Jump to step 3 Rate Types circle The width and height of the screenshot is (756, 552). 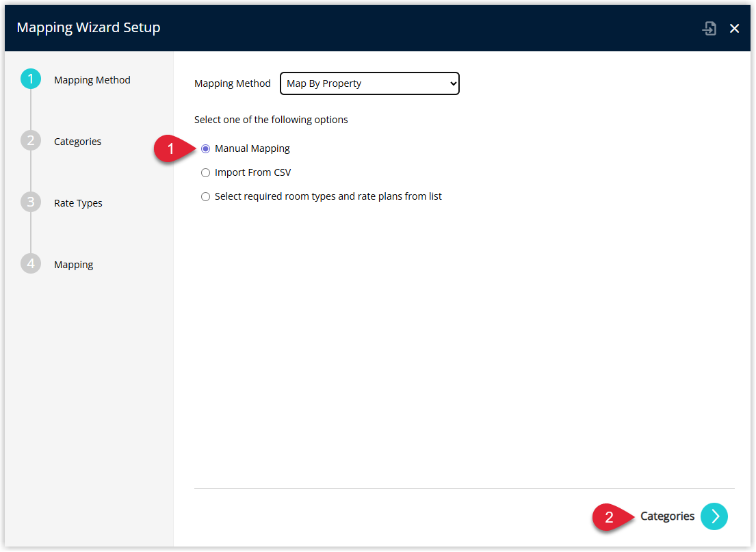coord(31,202)
